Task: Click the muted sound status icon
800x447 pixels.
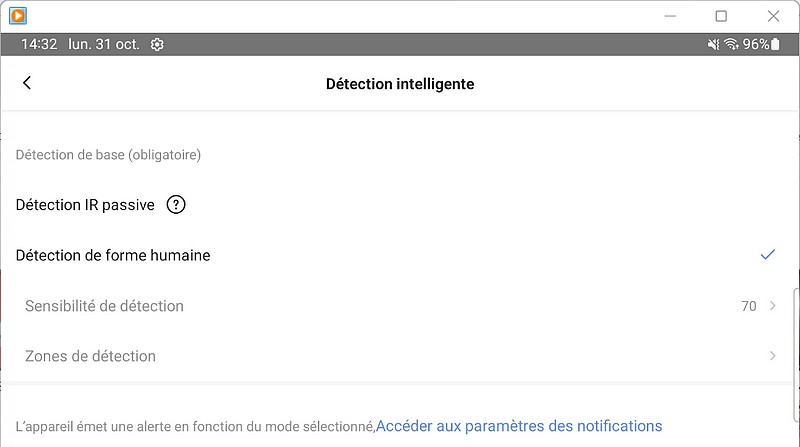Action: point(713,44)
